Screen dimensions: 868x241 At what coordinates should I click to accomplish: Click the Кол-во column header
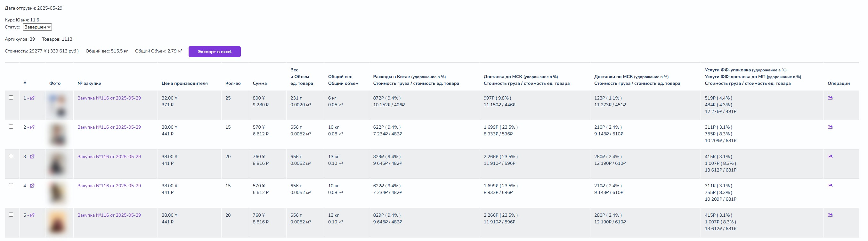[233, 84]
